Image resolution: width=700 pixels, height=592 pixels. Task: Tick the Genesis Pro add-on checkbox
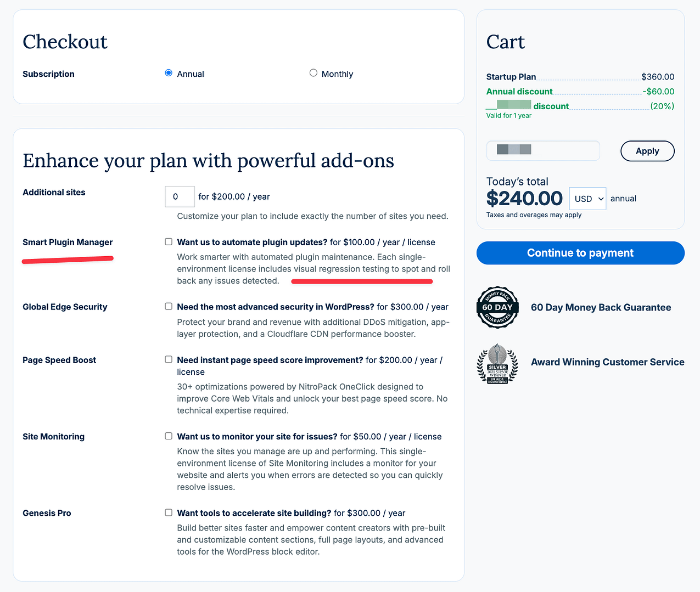pyautogui.click(x=169, y=512)
